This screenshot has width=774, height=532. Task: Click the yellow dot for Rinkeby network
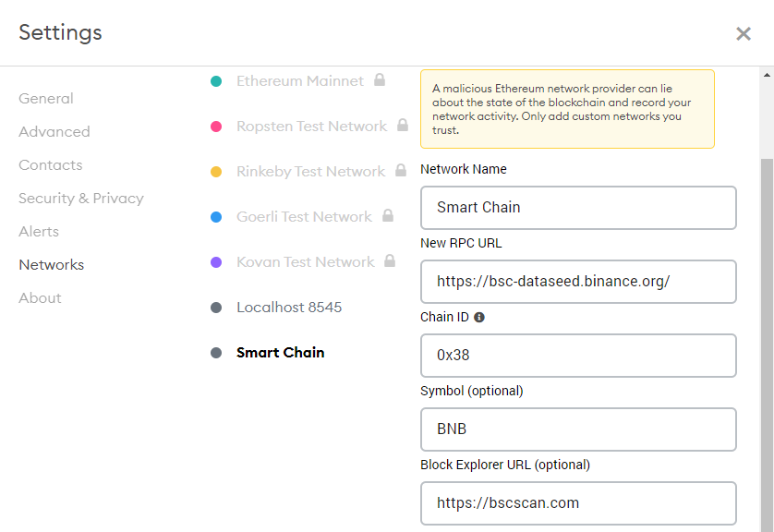click(x=216, y=172)
